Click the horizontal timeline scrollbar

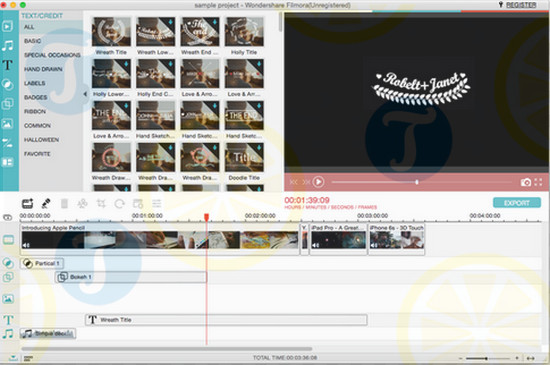click(167, 349)
